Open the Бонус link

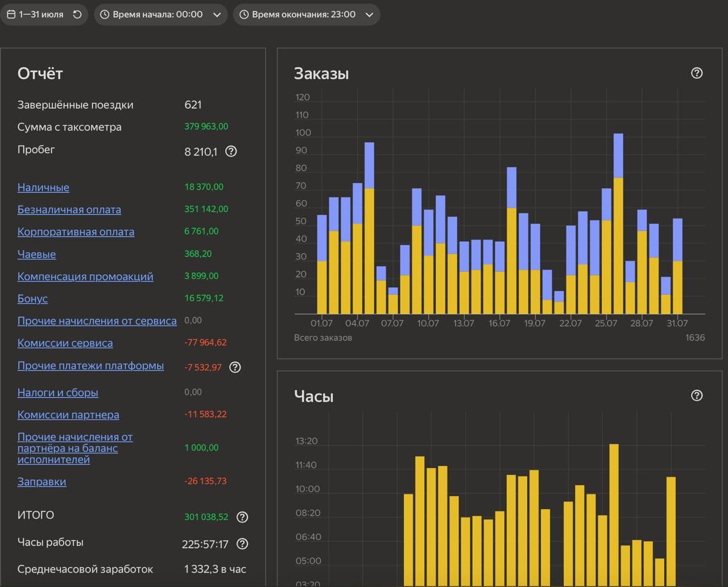[32, 299]
